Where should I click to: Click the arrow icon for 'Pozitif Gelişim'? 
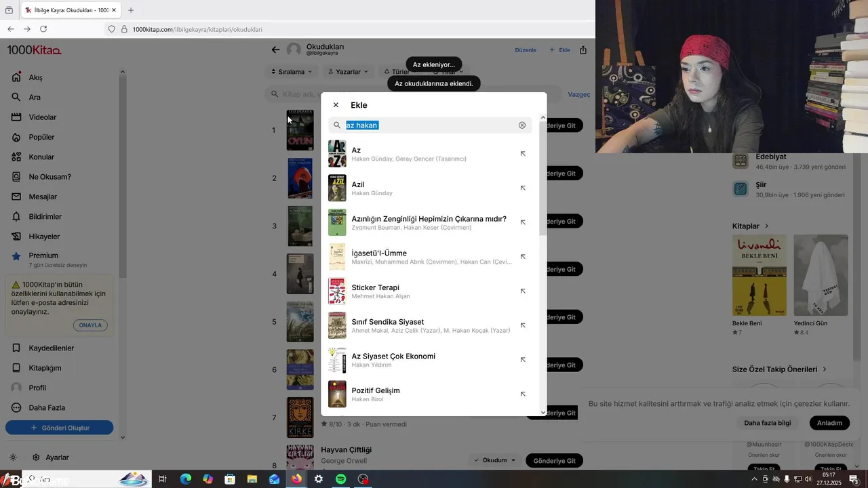[523, 394]
